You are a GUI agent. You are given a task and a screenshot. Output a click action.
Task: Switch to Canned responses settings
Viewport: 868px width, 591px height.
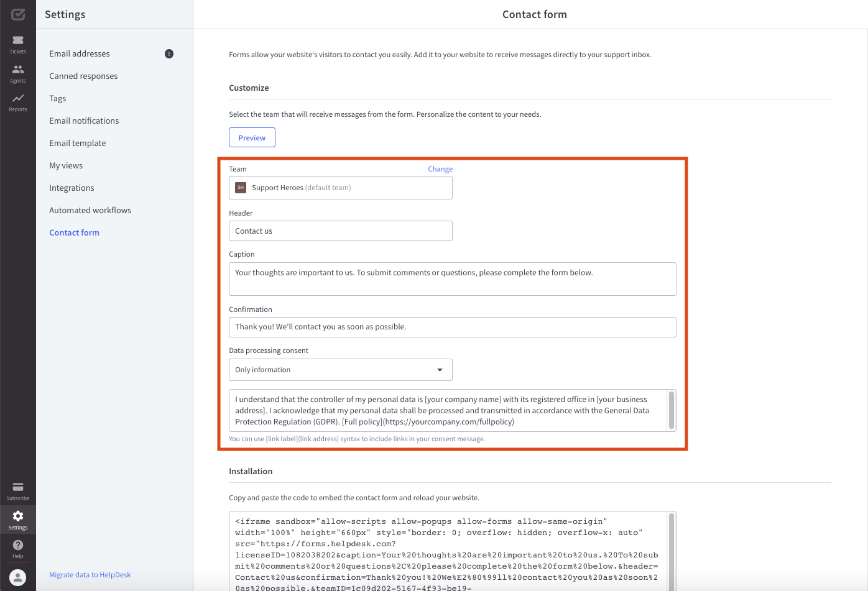(x=83, y=76)
